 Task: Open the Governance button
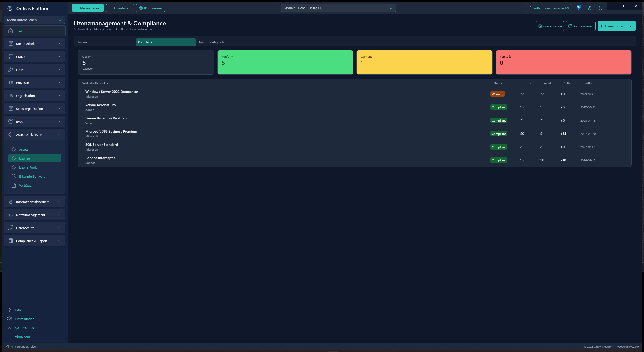click(550, 26)
